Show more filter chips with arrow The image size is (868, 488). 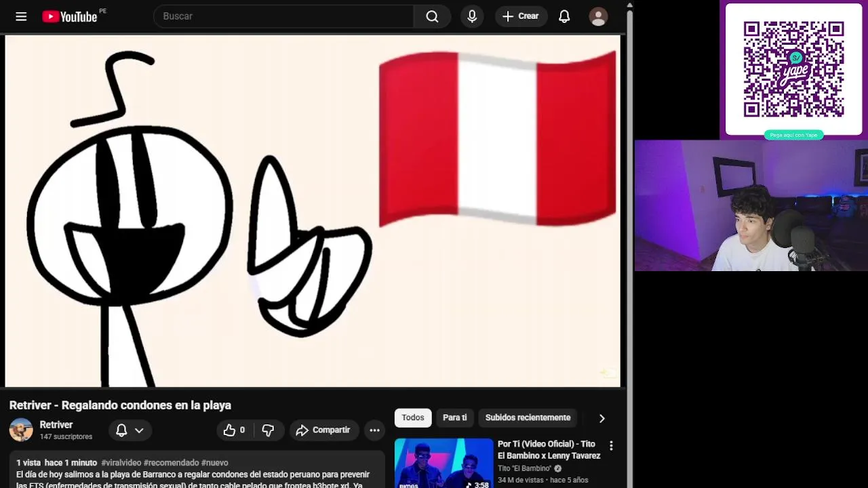click(601, 418)
